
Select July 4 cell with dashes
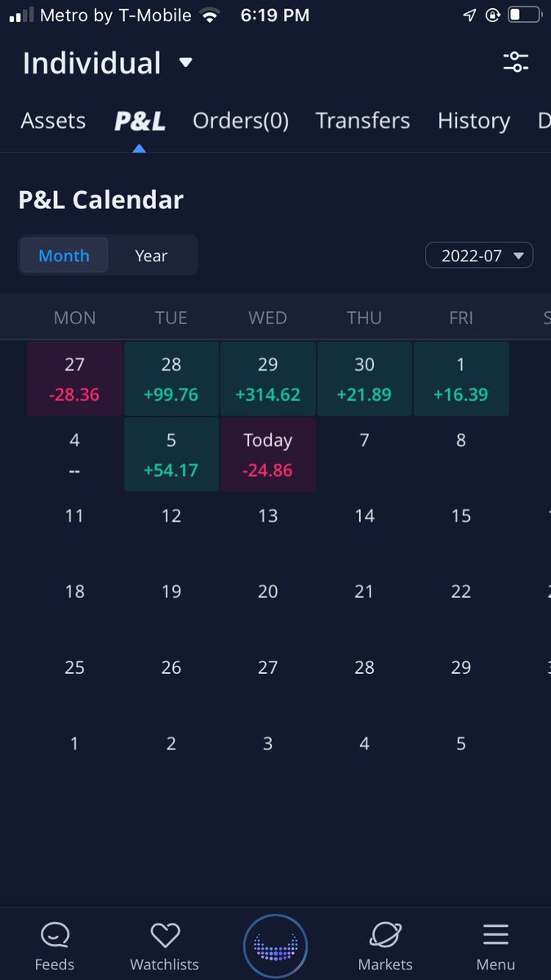click(x=74, y=455)
